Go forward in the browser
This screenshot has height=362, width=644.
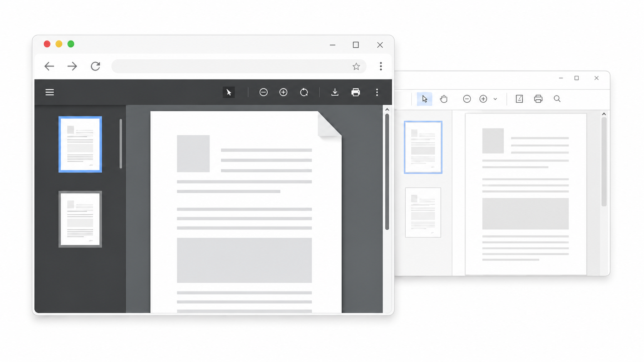pos(72,66)
